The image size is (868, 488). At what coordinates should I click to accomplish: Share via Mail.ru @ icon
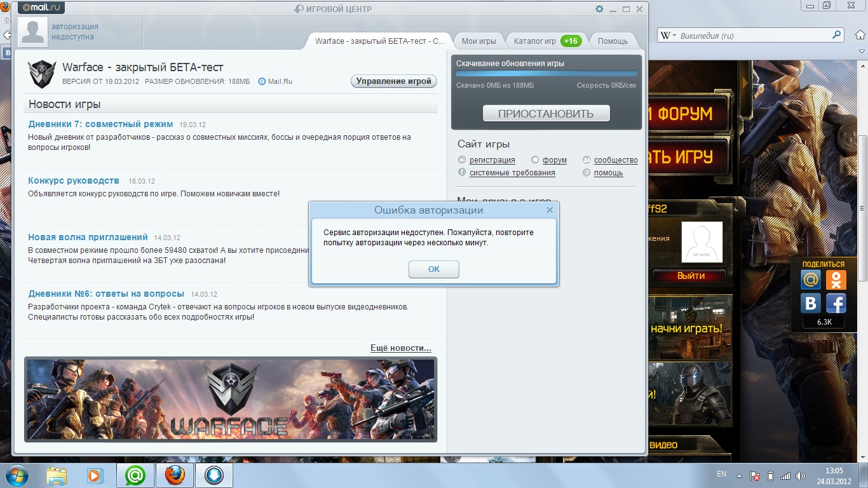810,280
